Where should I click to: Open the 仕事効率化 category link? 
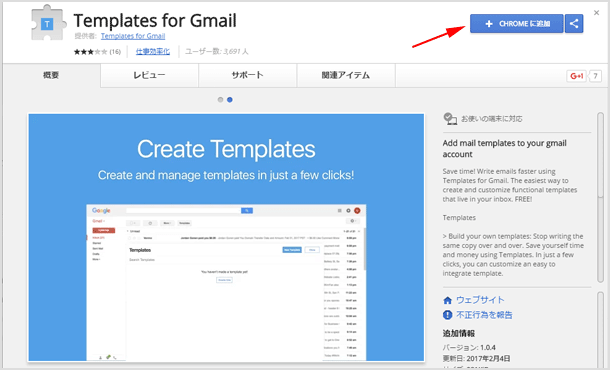(152, 51)
